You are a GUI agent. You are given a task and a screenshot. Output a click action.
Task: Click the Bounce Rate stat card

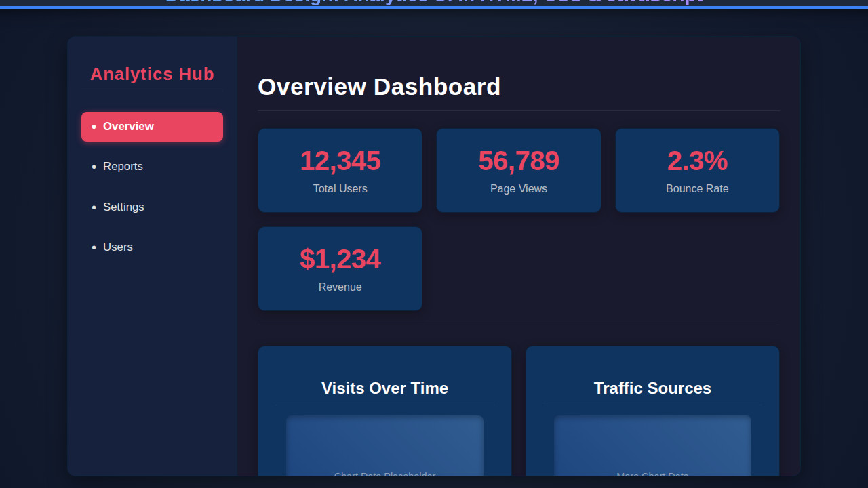click(697, 170)
